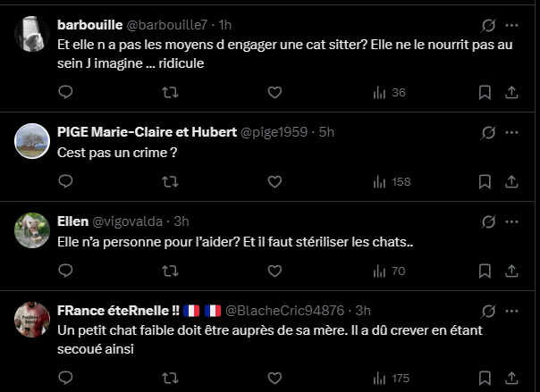Share the FRance éteRnelle tweet
Screen dimensions: 540x392
[x=512, y=379]
